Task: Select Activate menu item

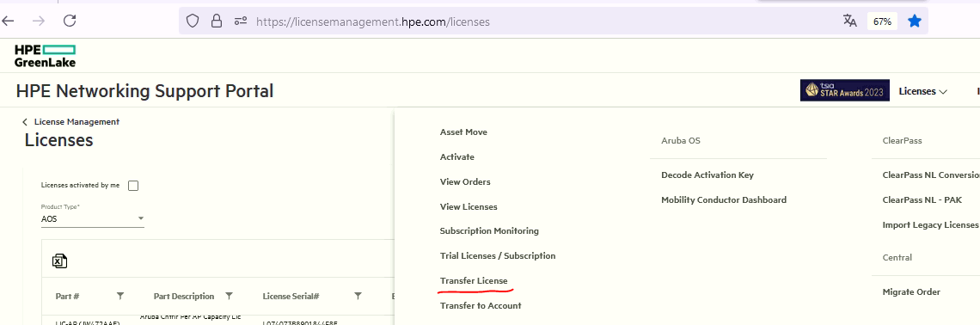Action: (x=456, y=156)
